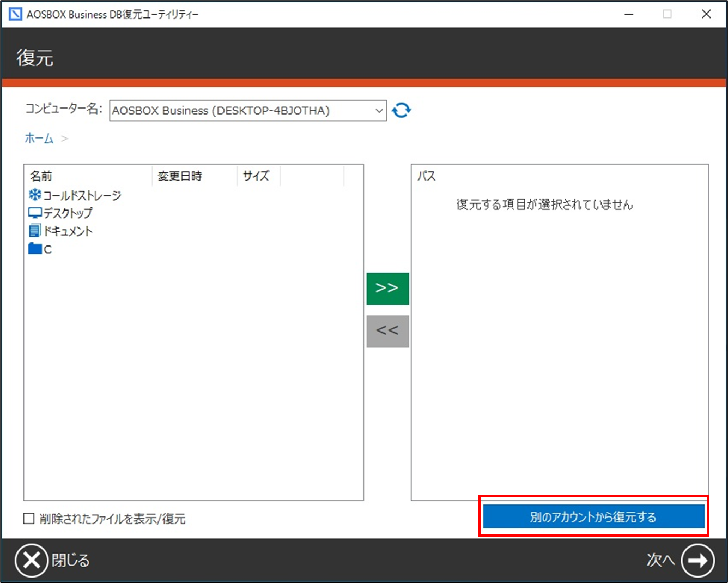Select the コールドストレージ snowflake icon
This screenshot has height=583, width=728.
(x=35, y=195)
